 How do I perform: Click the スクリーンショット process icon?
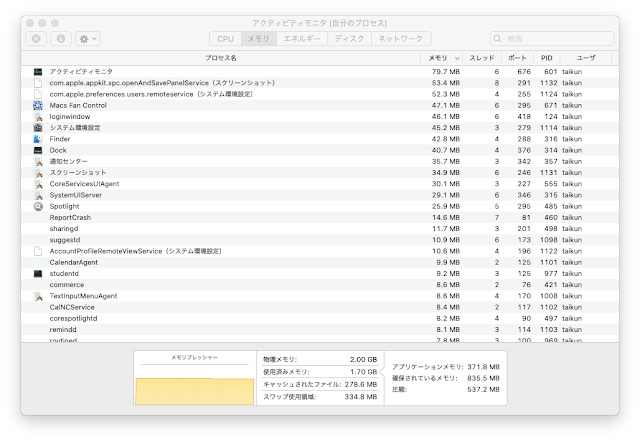coord(38,173)
